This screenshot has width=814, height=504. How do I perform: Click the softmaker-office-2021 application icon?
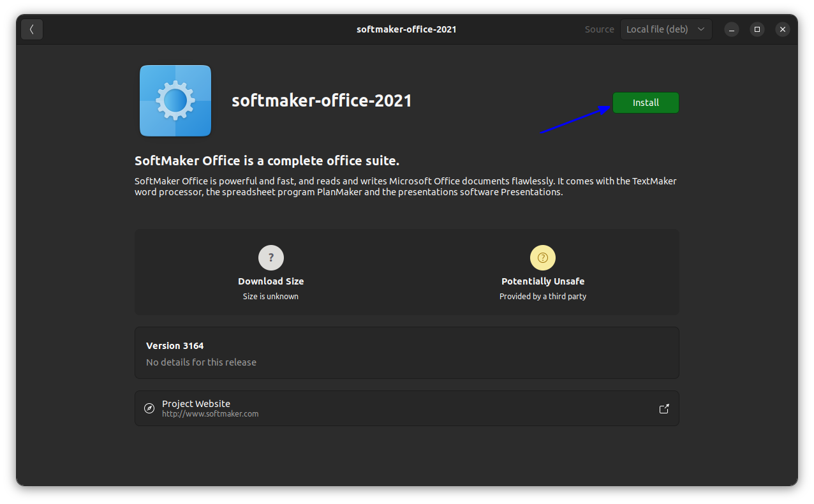175,100
